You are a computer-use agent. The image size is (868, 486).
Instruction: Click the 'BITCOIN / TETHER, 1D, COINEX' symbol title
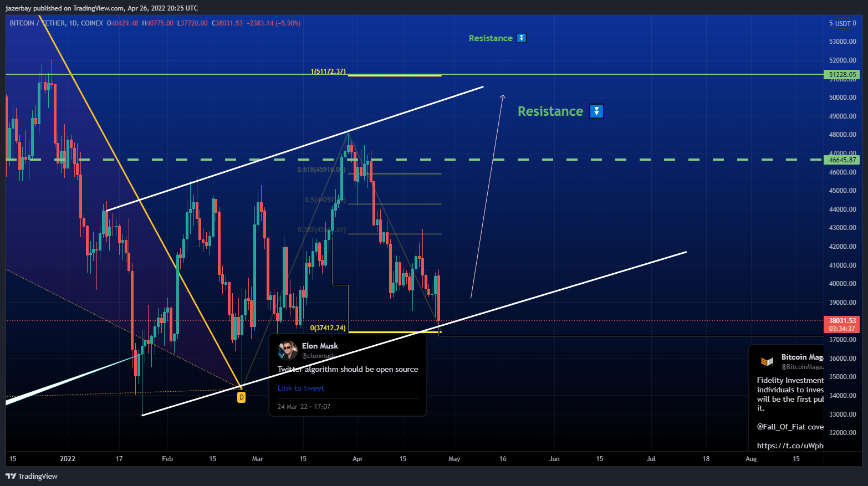click(57, 23)
